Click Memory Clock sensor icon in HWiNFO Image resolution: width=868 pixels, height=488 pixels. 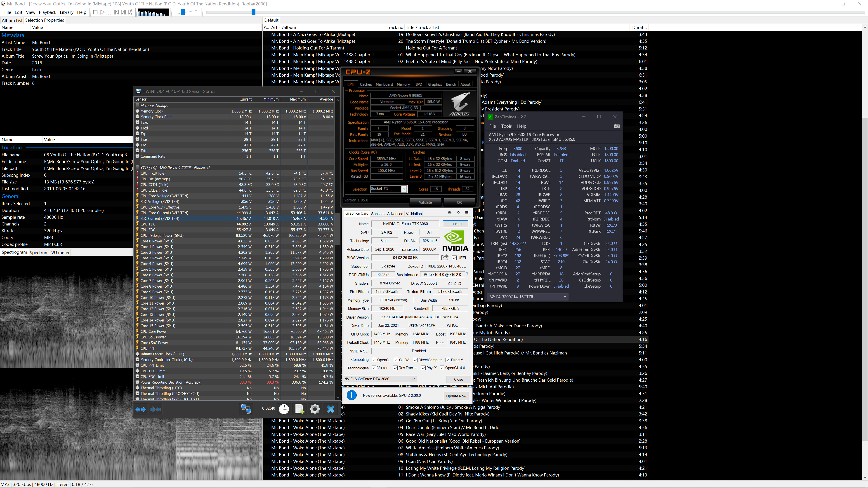pos(137,111)
